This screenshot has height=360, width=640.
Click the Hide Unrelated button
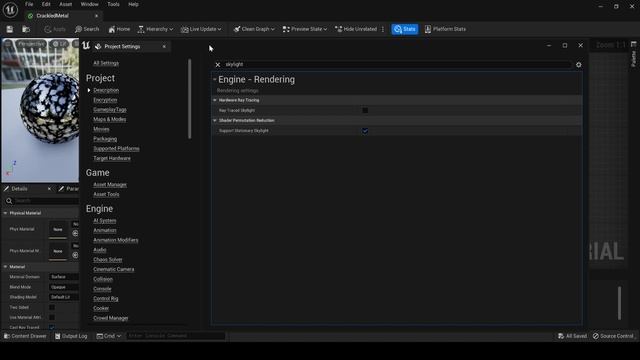[x=356, y=29]
